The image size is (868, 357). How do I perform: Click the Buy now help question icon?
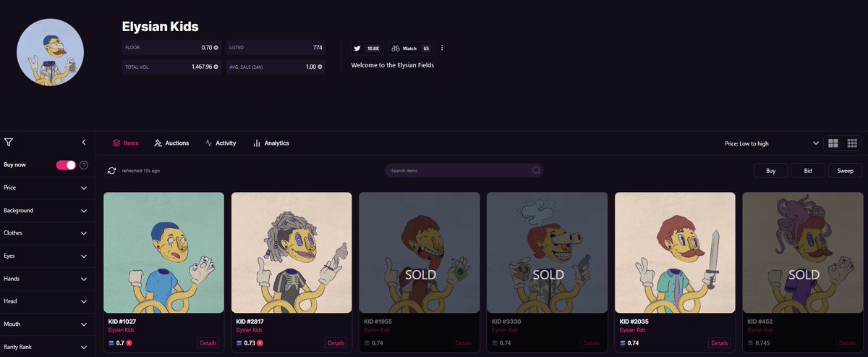[84, 165]
